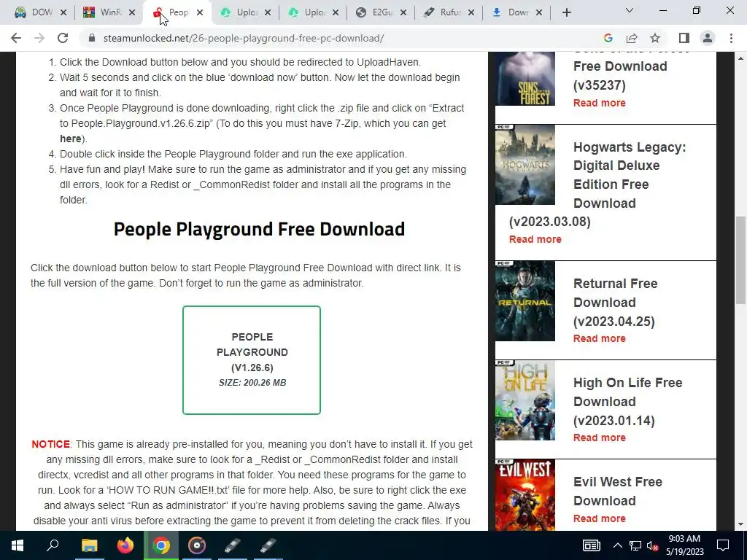Read more about Sons of the Forest
Viewport: 747px width, 560px height.
pos(600,103)
